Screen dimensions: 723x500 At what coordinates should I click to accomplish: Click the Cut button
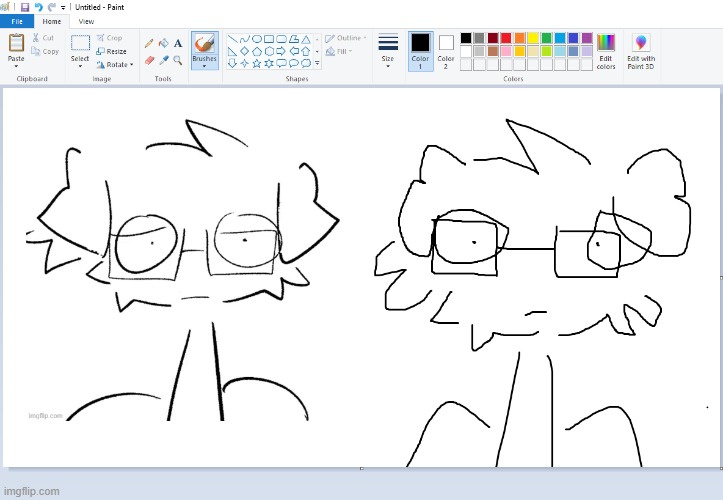pyautogui.click(x=43, y=38)
